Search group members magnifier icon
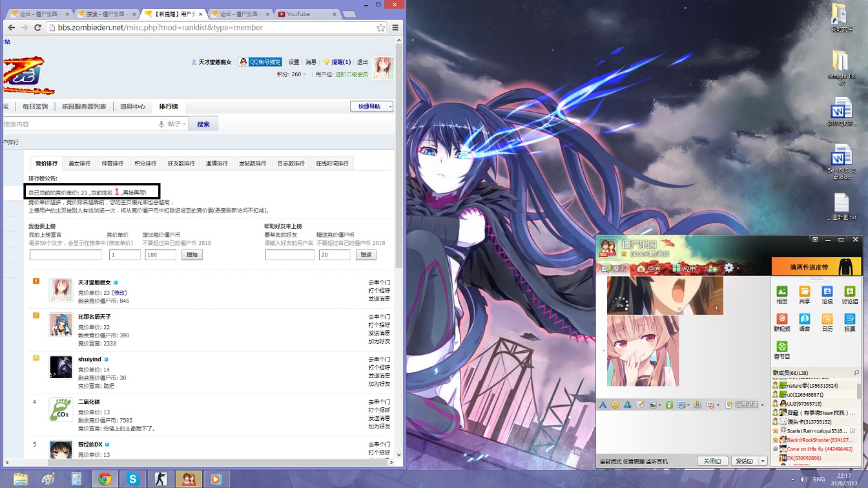868x488 pixels. coord(856,373)
